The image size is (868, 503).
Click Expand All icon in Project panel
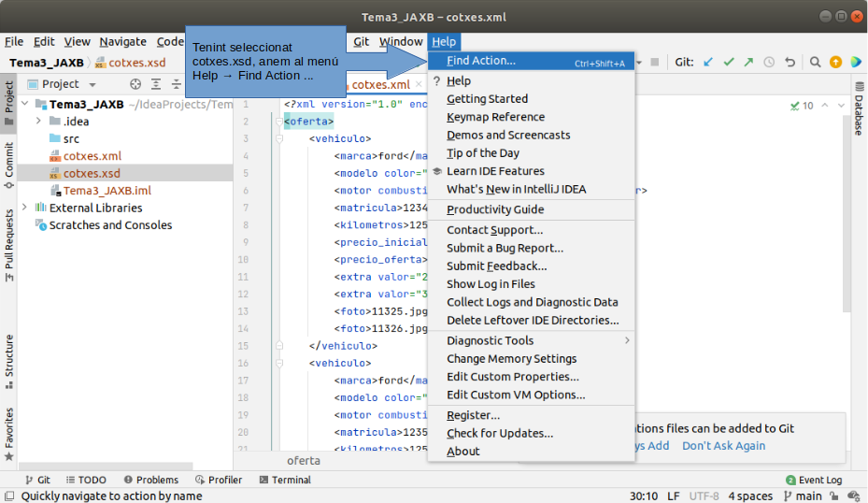156,84
